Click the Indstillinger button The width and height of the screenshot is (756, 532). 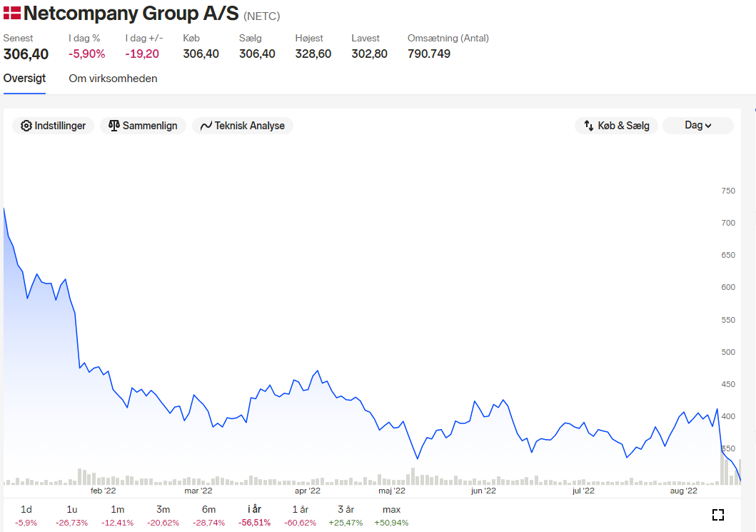pos(53,126)
